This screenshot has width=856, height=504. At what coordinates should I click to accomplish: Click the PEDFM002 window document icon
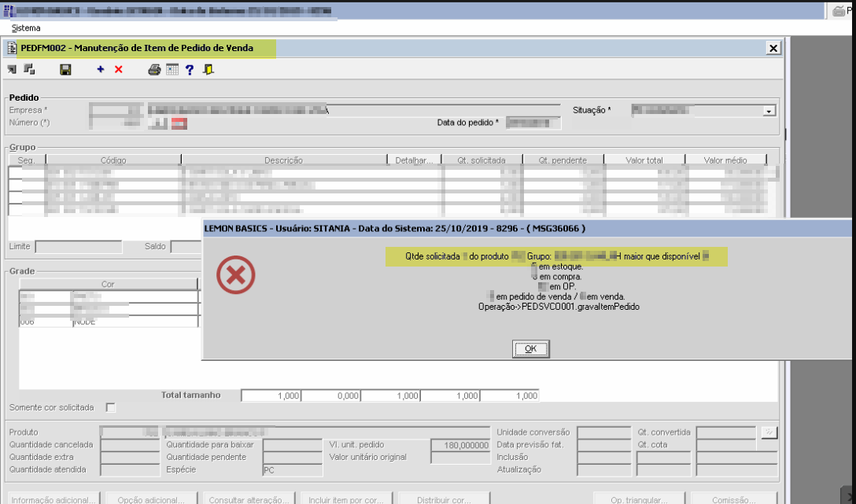[12, 48]
